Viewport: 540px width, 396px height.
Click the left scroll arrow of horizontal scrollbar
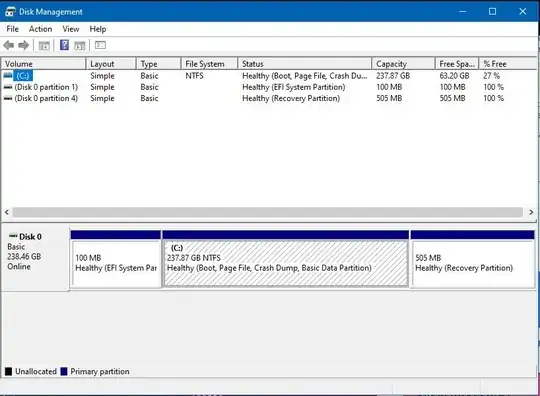coord(7,212)
